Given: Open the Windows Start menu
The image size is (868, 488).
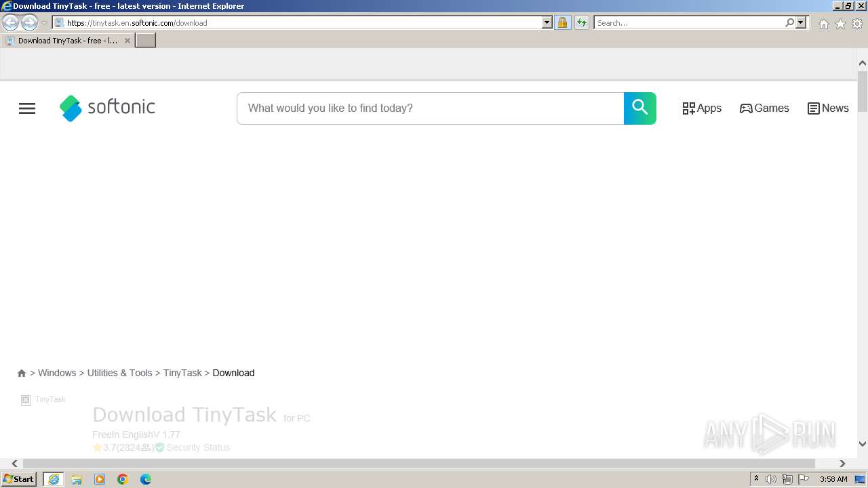Looking at the screenshot, I should coord(19,479).
